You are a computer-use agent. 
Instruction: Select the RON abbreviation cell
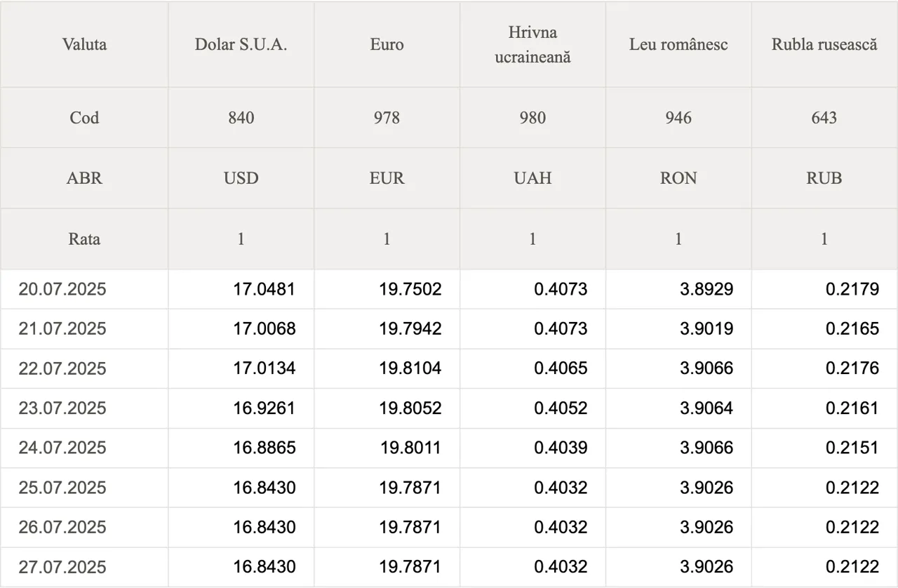[679, 178]
